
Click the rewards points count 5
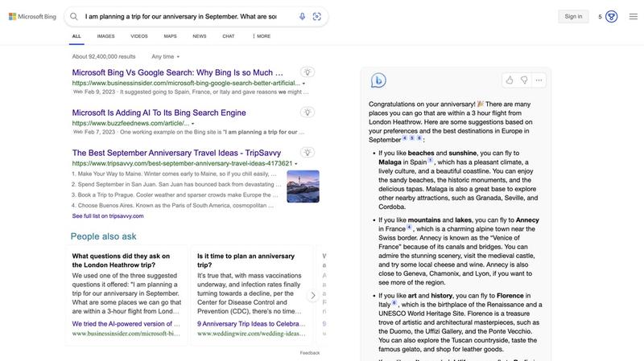click(x=600, y=17)
